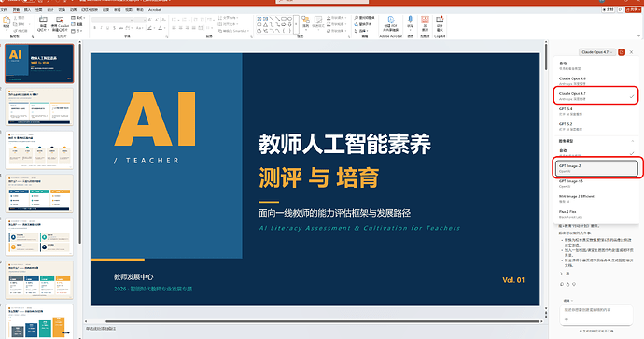This screenshot has height=339, width=644.
Task: Click the align text left icon
Action: [175, 28]
